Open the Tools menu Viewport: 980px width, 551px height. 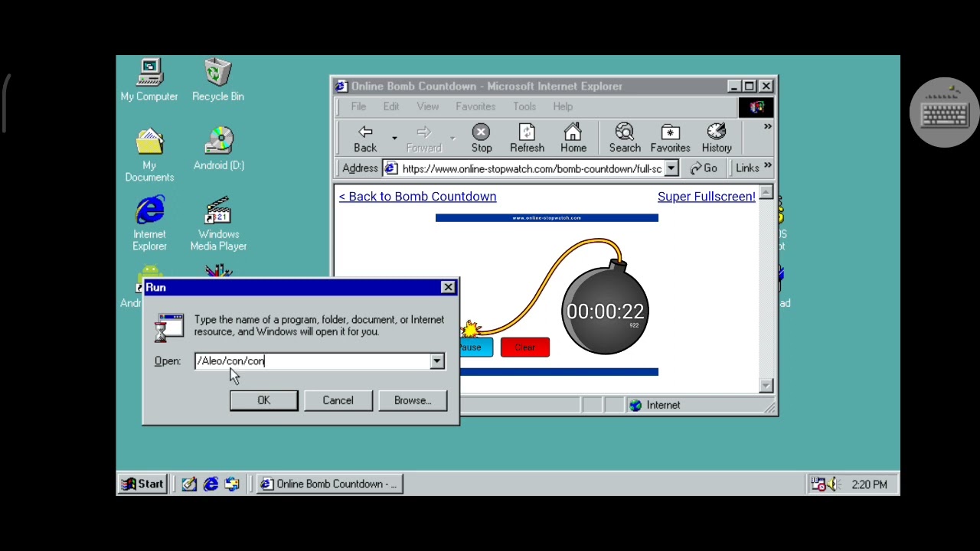click(x=524, y=106)
